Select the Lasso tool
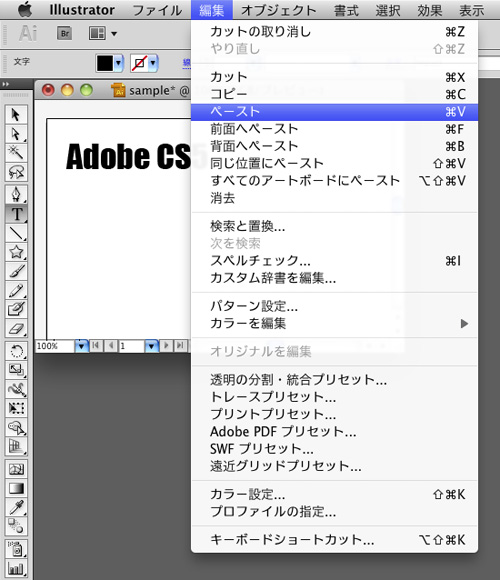 [x=16, y=172]
